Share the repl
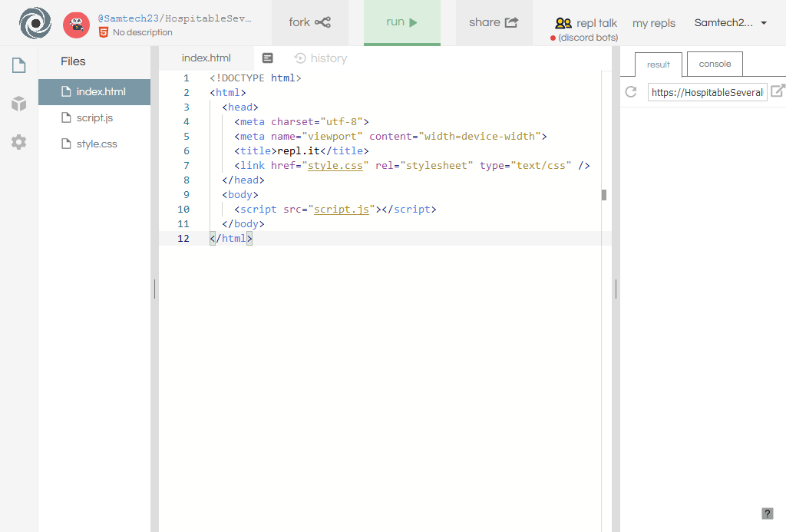786x532 pixels. coord(494,22)
